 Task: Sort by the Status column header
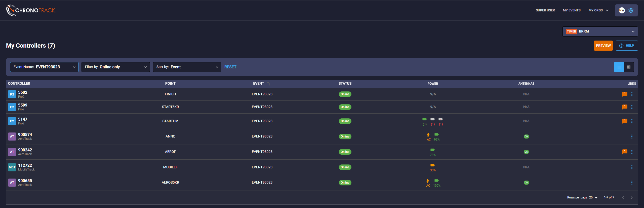345,84
